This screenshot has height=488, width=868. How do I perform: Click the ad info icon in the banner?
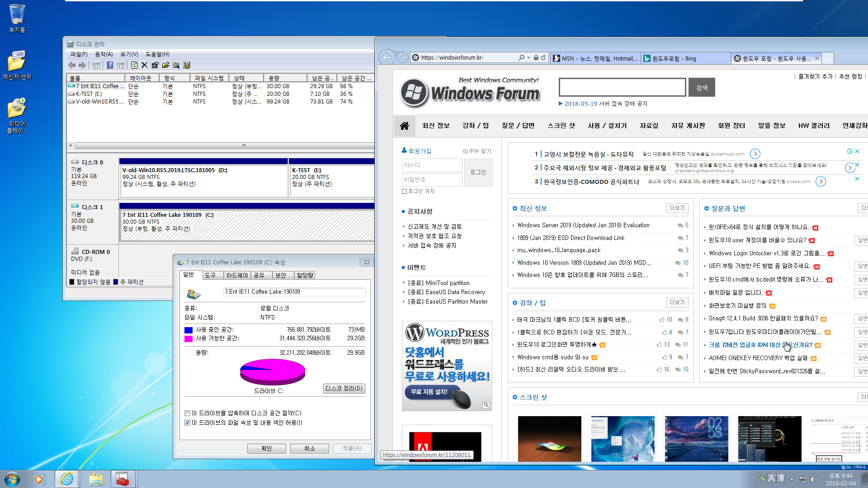click(849, 151)
